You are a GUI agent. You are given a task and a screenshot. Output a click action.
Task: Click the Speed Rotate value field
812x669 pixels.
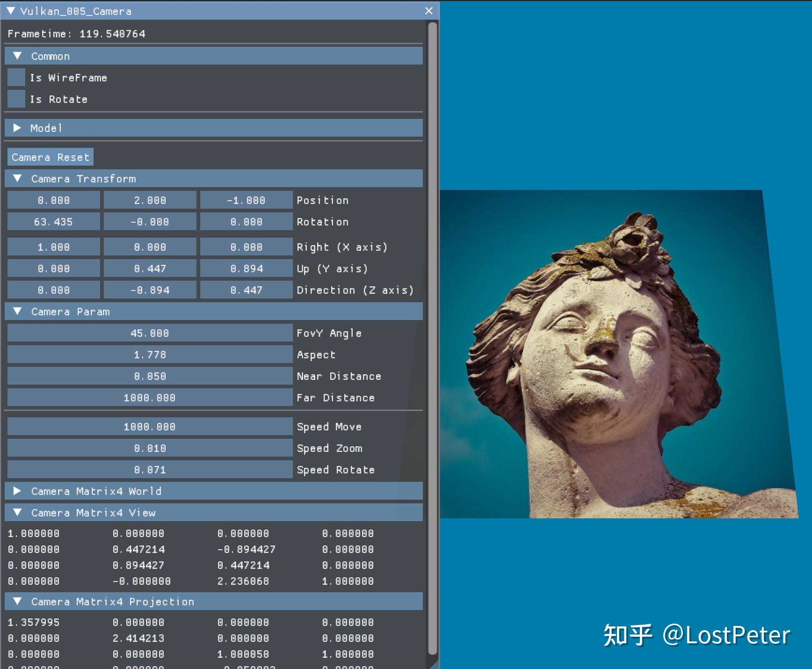click(x=149, y=469)
